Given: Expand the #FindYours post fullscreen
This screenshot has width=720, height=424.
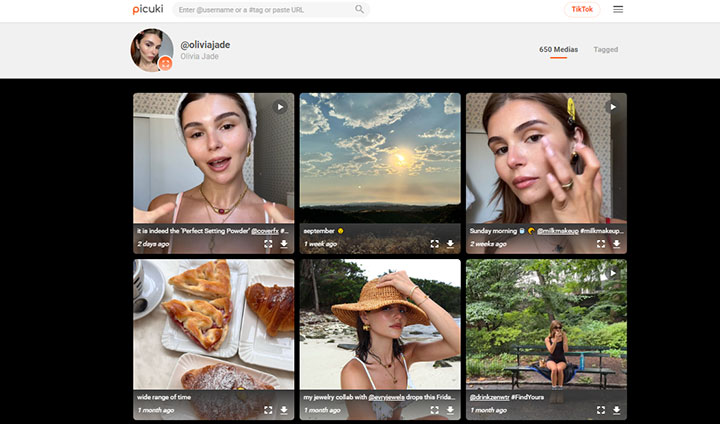Looking at the screenshot, I should [601, 410].
